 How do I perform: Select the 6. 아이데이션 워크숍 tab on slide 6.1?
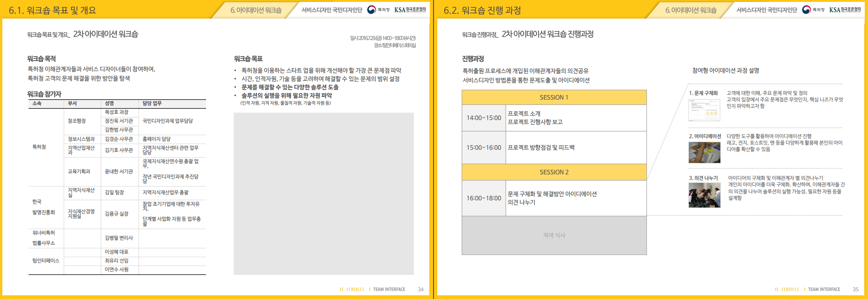[256, 10]
